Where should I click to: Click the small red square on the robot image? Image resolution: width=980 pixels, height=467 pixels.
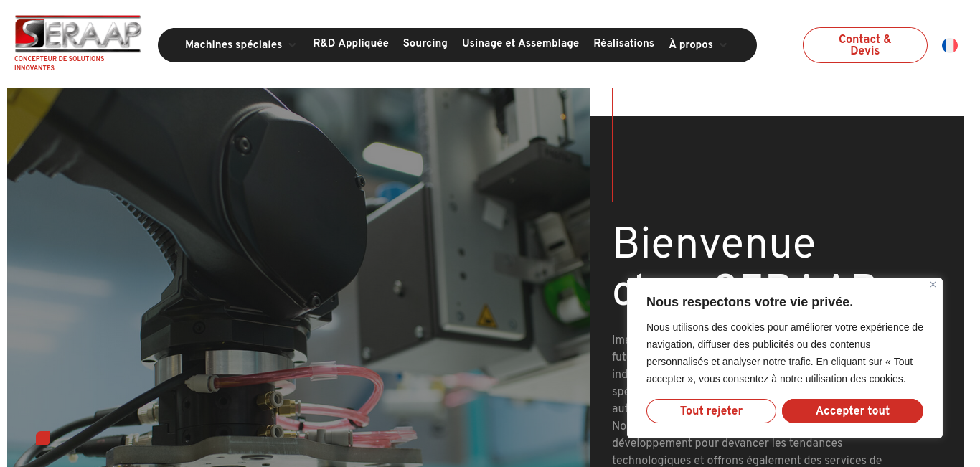tap(43, 438)
